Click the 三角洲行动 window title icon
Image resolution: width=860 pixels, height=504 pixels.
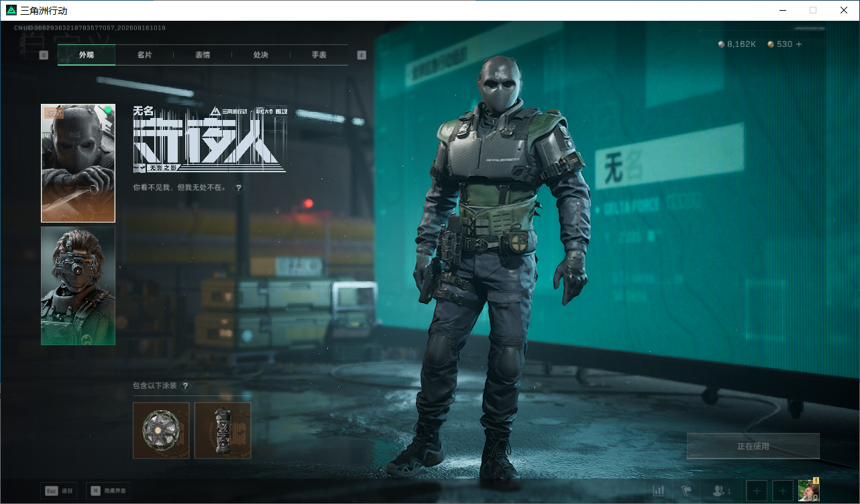(11, 10)
